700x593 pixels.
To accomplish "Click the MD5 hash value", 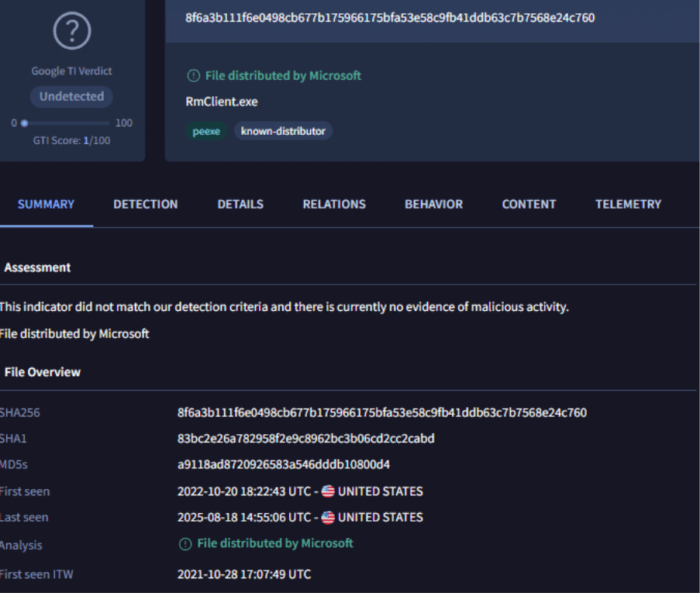I will pos(283,465).
